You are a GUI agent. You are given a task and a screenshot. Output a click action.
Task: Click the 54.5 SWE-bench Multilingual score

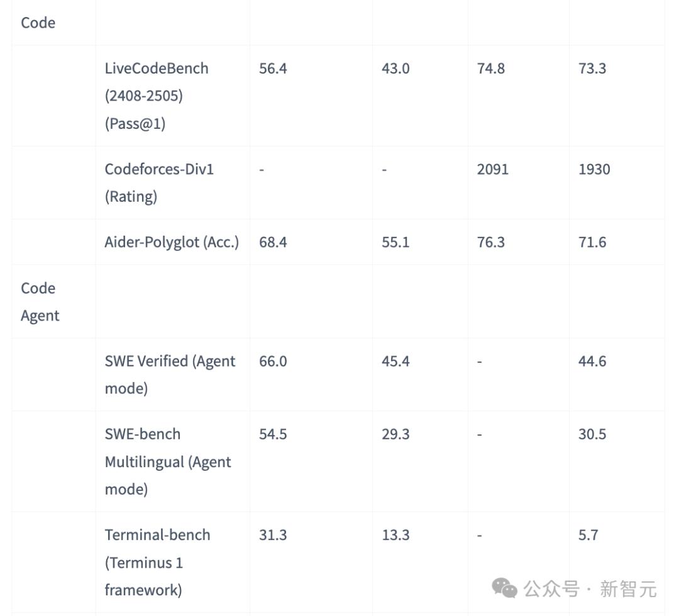point(273,434)
